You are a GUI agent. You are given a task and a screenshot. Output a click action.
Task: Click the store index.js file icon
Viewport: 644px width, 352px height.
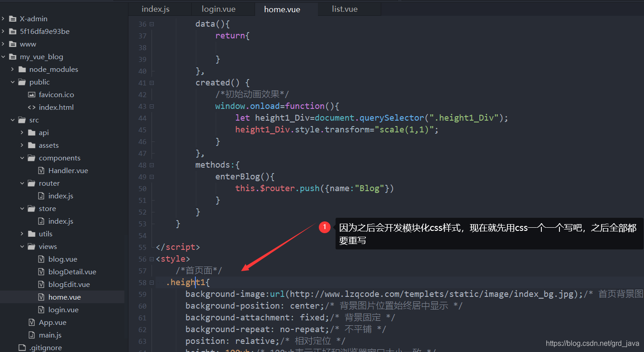pos(41,221)
